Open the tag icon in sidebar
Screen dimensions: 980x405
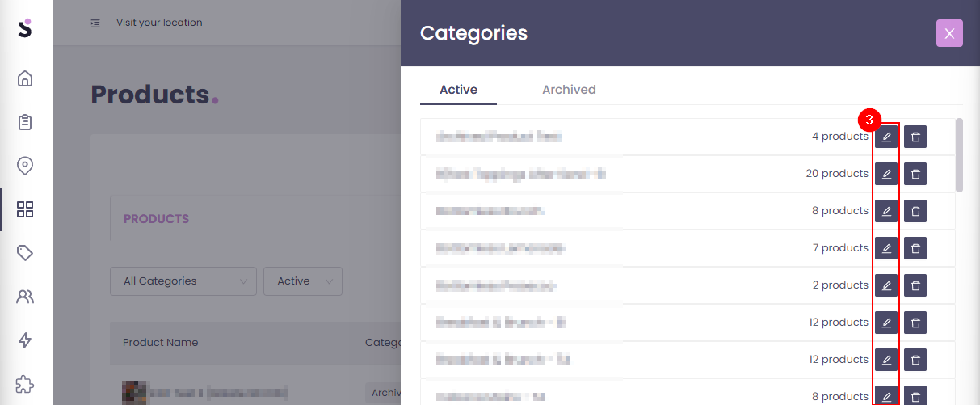pos(25,253)
